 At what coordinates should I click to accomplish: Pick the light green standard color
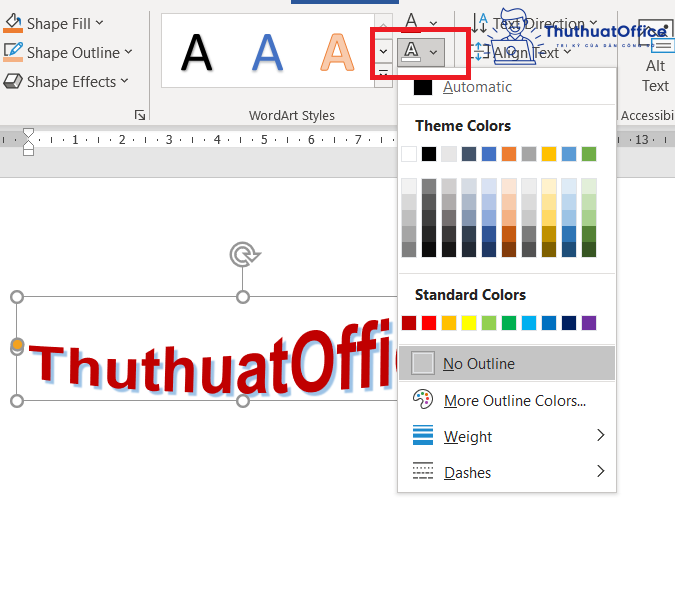489,323
